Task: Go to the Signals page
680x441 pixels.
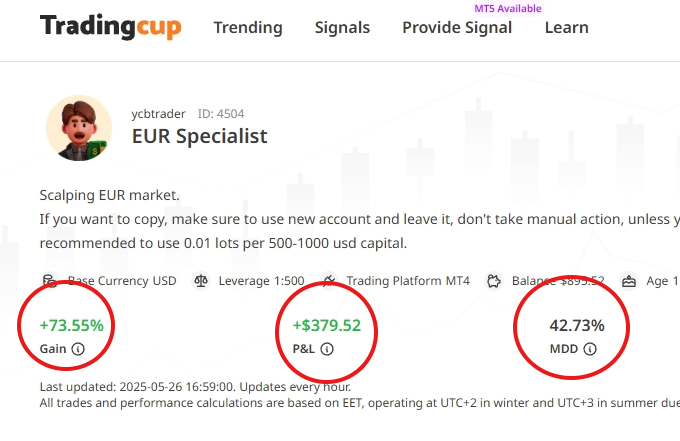Action: [x=342, y=28]
